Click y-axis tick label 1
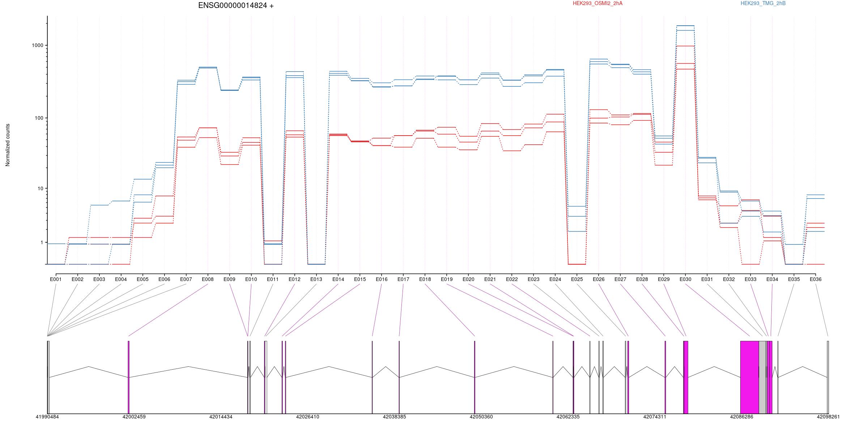The height and width of the screenshot is (434, 868). coord(42,242)
